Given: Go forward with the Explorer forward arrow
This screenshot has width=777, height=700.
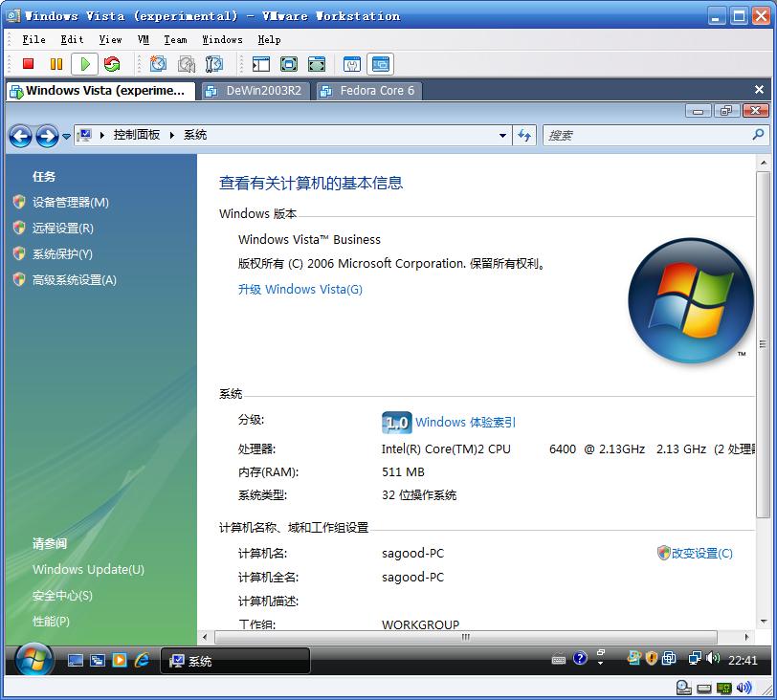Looking at the screenshot, I should click(47, 135).
